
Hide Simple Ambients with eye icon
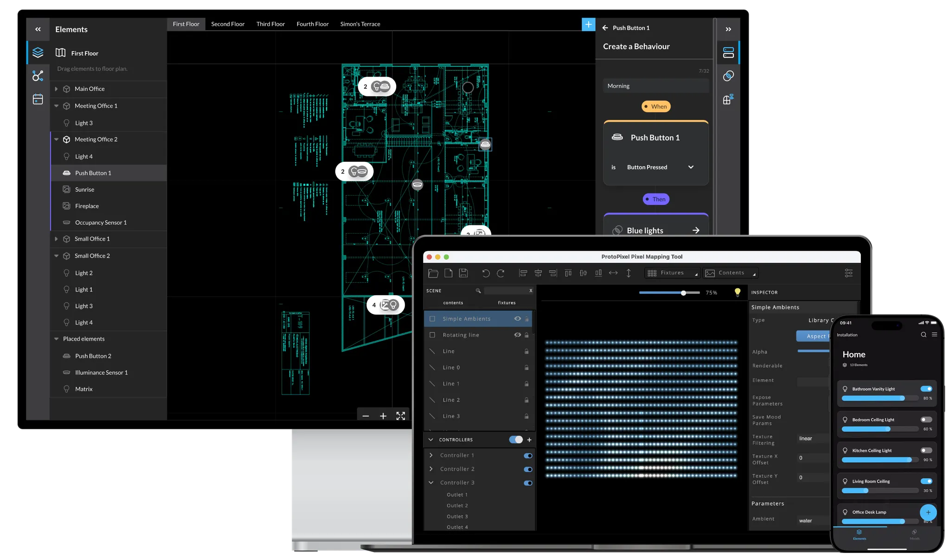[x=518, y=318]
